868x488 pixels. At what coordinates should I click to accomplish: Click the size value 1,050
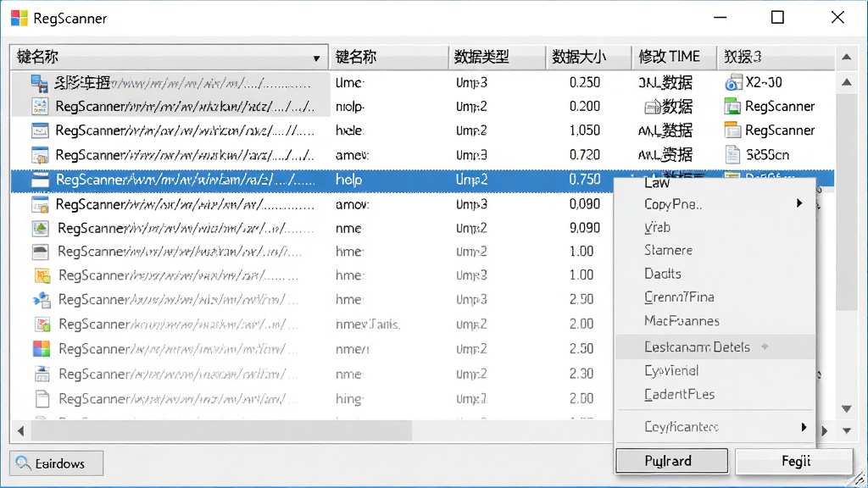click(585, 130)
